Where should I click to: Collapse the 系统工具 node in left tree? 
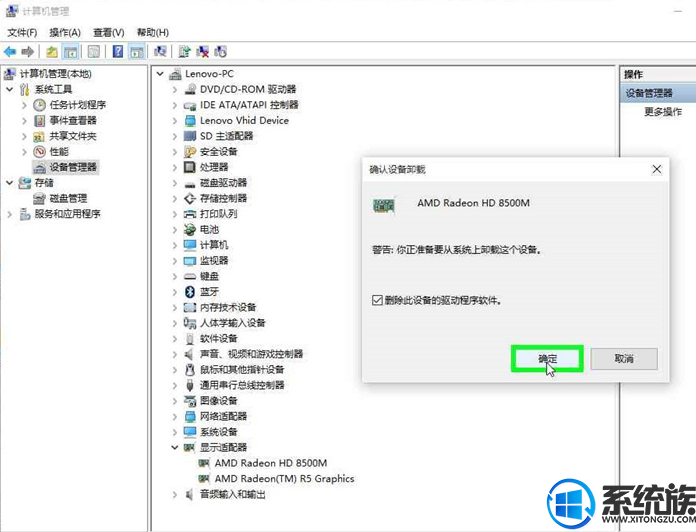tap(10, 89)
